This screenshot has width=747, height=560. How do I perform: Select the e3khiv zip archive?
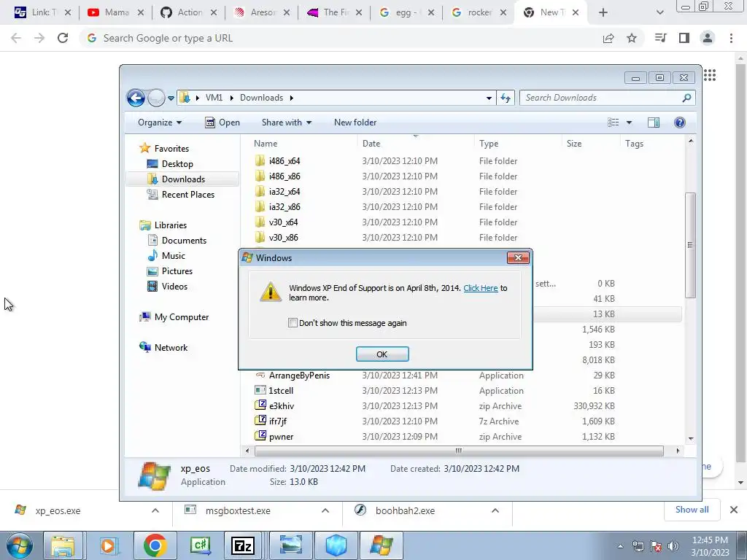click(x=281, y=405)
